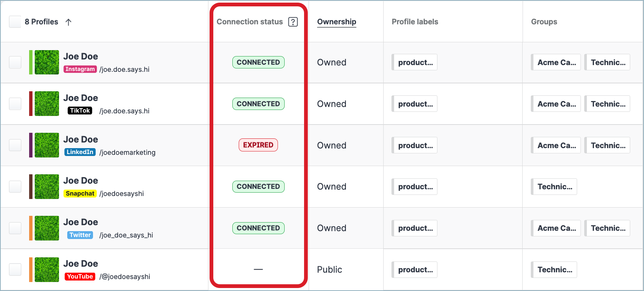This screenshot has height=291, width=644.
Task: Expand the Technic group chip on Snapchat row
Action: pyautogui.click(x=554, y=186)
